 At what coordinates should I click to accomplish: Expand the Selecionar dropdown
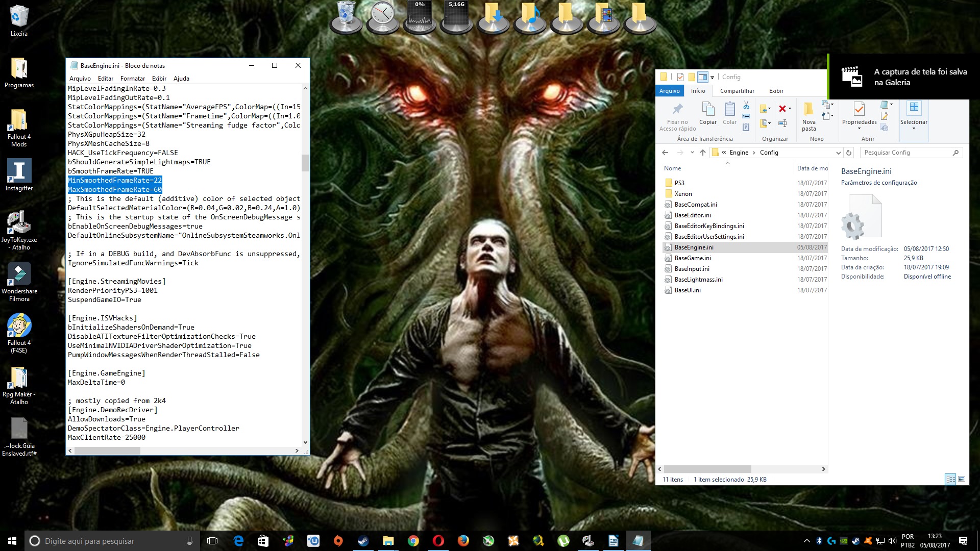[x=914, y=129]
